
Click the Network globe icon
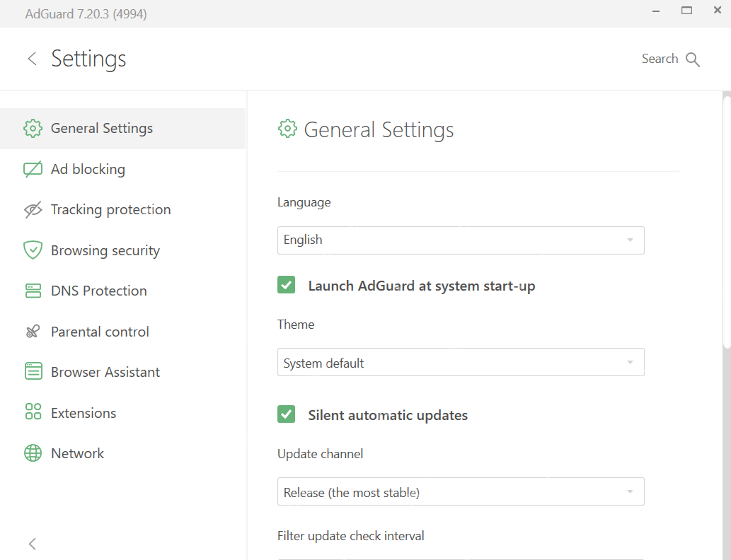(33, 453)
